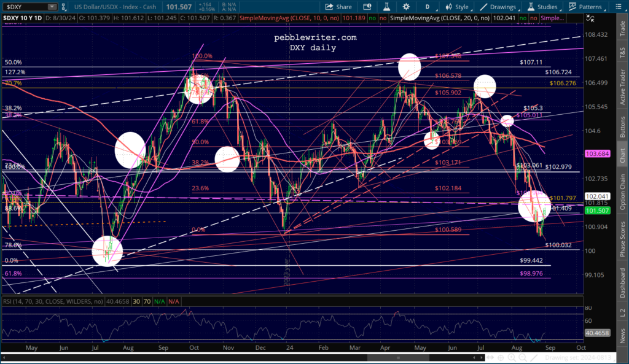Image resolution: width=629 pixels, height=364 pixels.
Task: Click the 101.189 SMA value in header
Action: [x=353, y=18]
